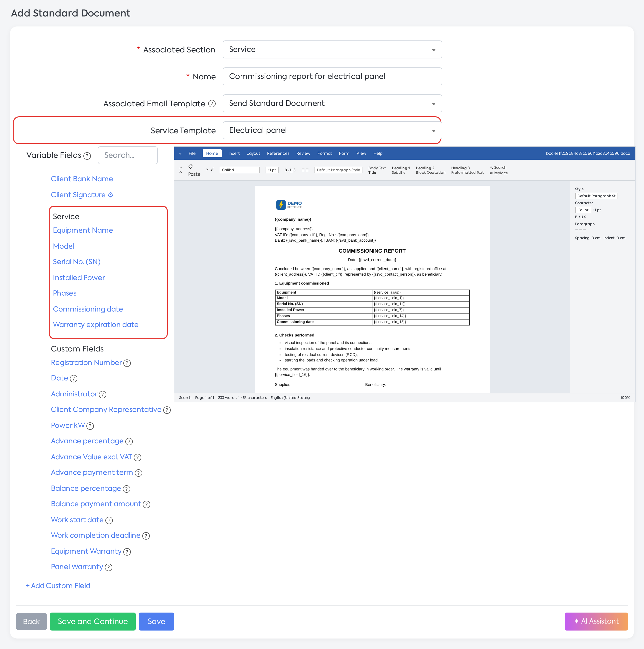Open the File menu in editor

[192, 154]
